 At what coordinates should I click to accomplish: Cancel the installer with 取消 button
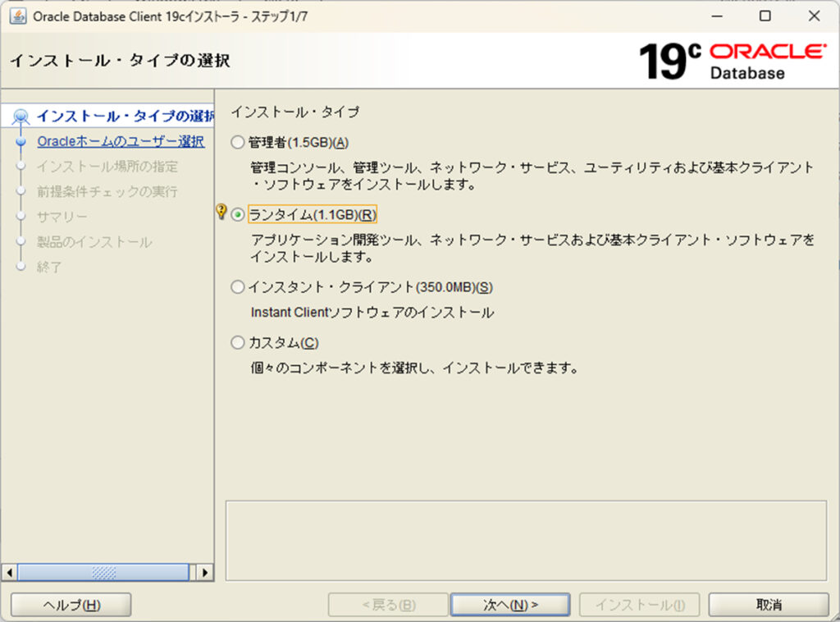(769, 605)
